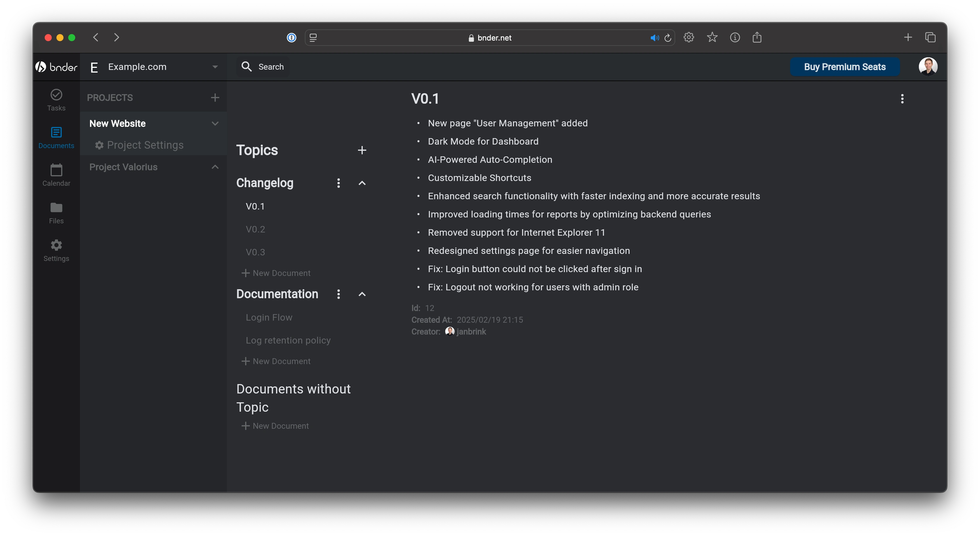The image size is (980, 536).
Task: Open the Calendar from the sidebar
Action: tap(56, 175)
